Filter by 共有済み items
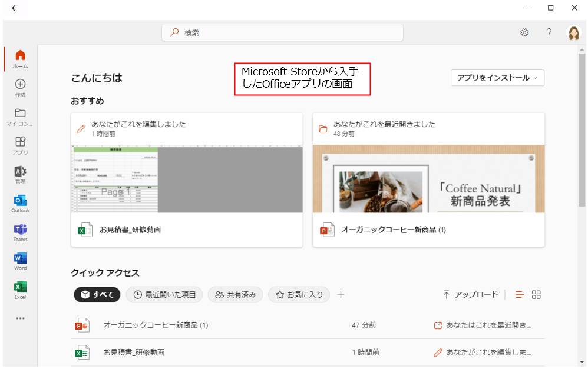 pos(235,295)
